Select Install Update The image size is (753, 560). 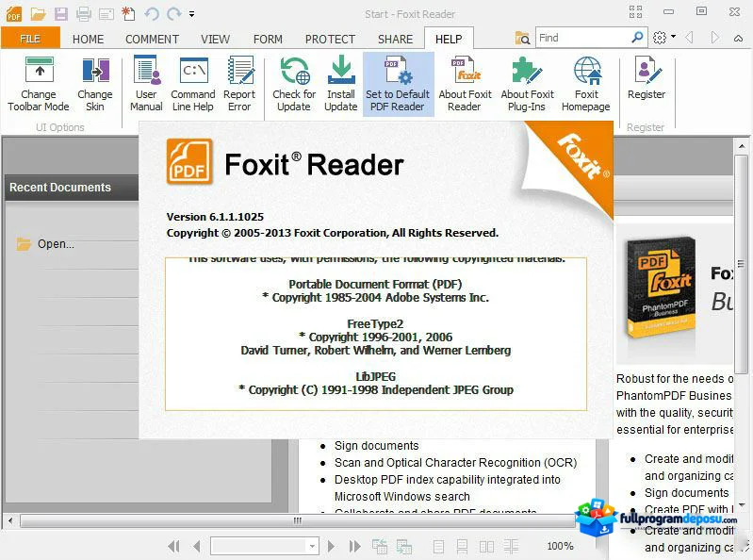[341, 85]
